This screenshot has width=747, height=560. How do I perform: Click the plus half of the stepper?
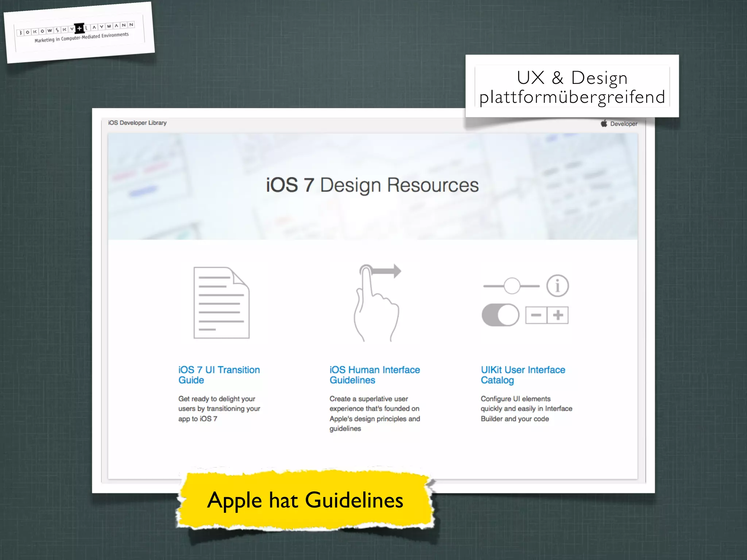pos(558,315)
